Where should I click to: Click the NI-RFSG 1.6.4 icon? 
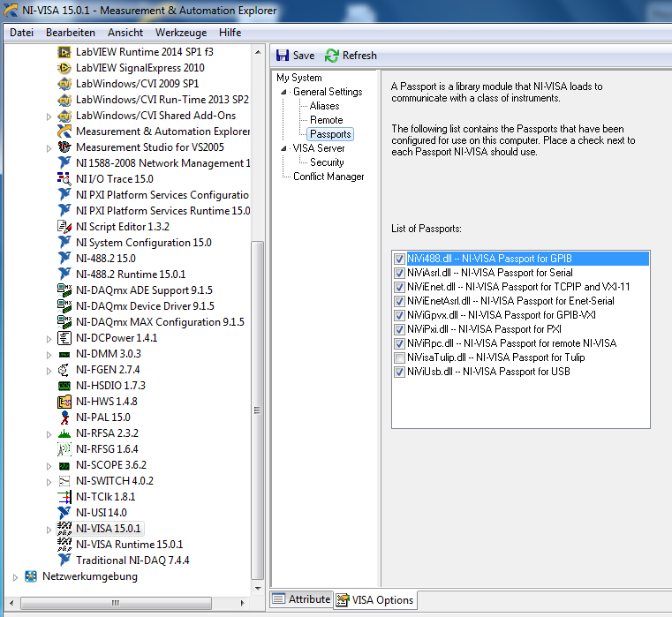[64, 449]
